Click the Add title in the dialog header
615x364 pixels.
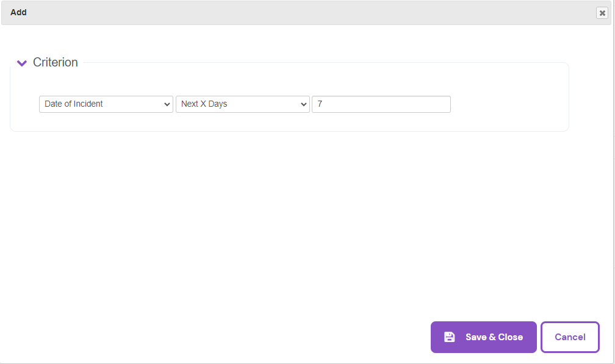pyautogui.click(x=18, y=12)
